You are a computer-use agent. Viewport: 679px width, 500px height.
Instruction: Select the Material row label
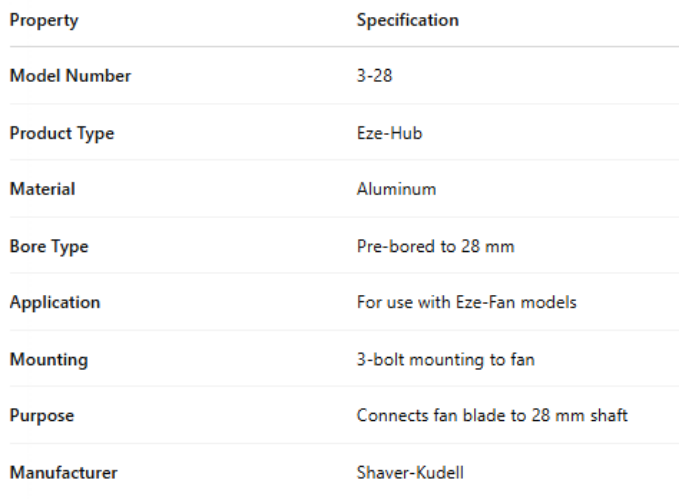pos(42,189)
